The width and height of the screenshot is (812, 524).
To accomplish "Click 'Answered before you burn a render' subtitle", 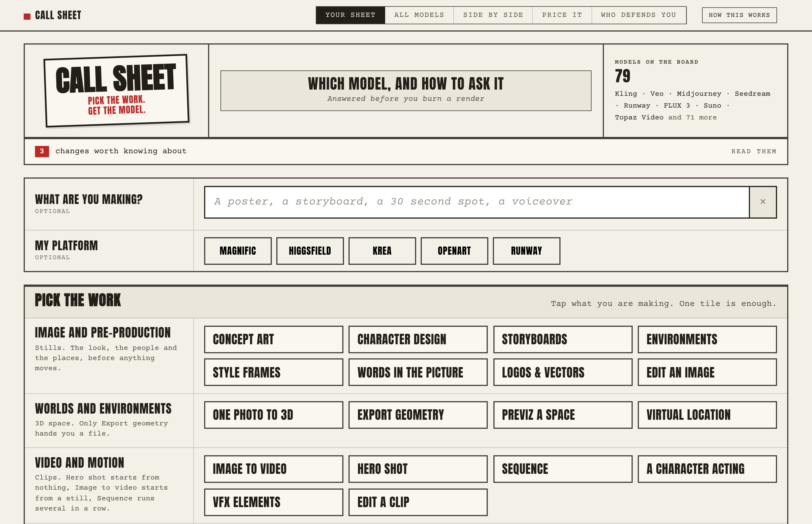I will tap(405, 99).
